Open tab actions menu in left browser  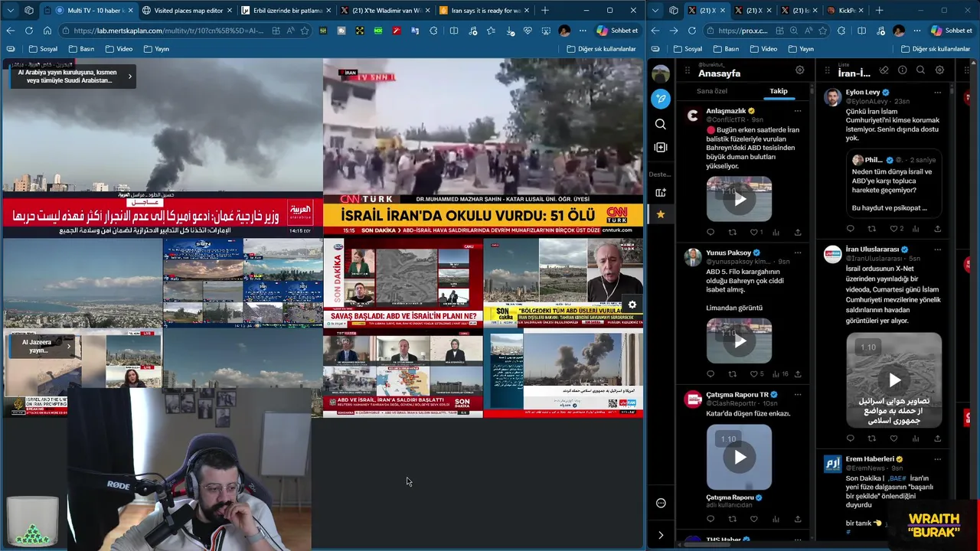(x=10, y=11)
